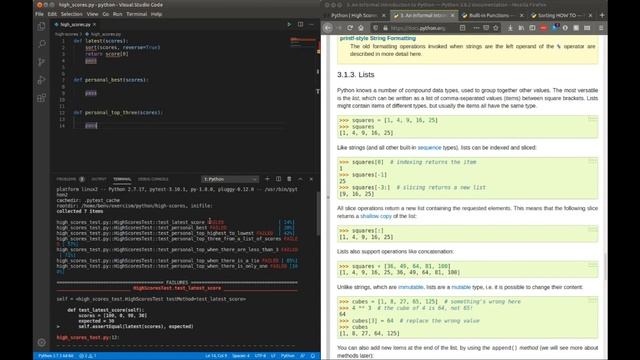Go forward in Firefox
Viewport: 640px width, 360px height.
coord(339,28)
